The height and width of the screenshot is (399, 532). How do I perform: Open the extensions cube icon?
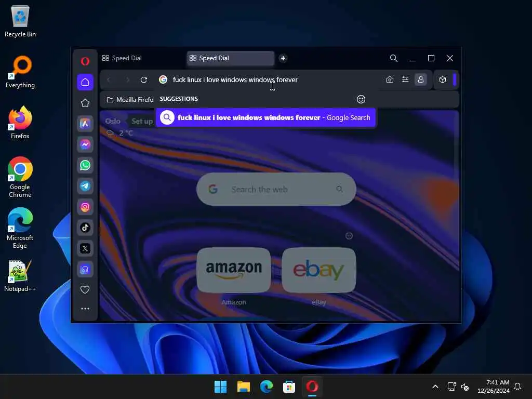[x=443, y=79]
